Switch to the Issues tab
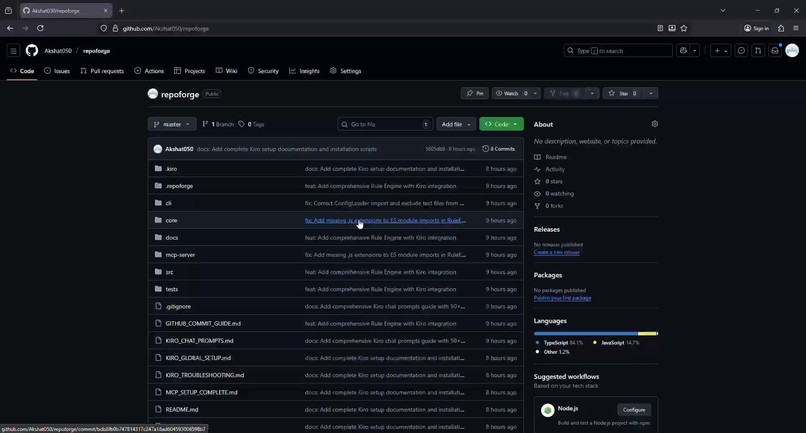 point(57,71)
